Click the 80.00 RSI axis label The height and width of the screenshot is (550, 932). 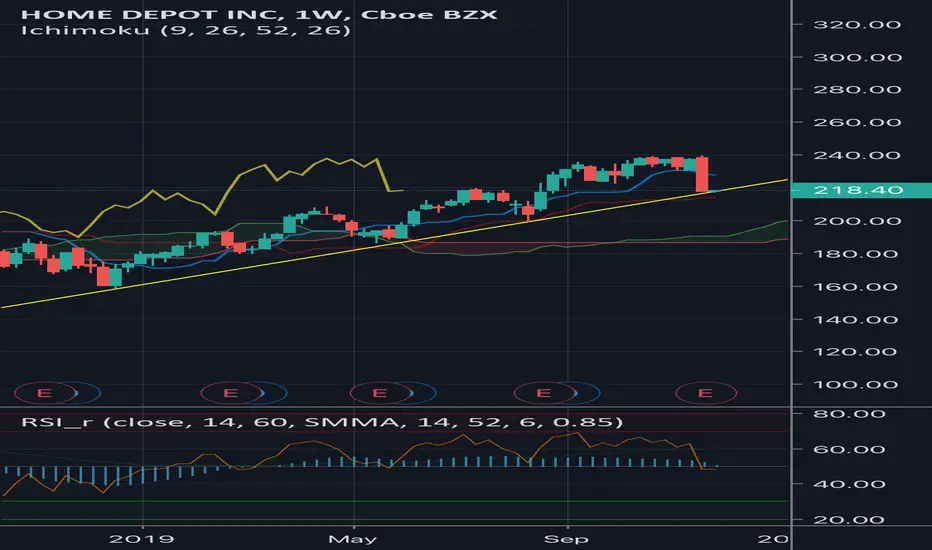click(x=849, y=414)
